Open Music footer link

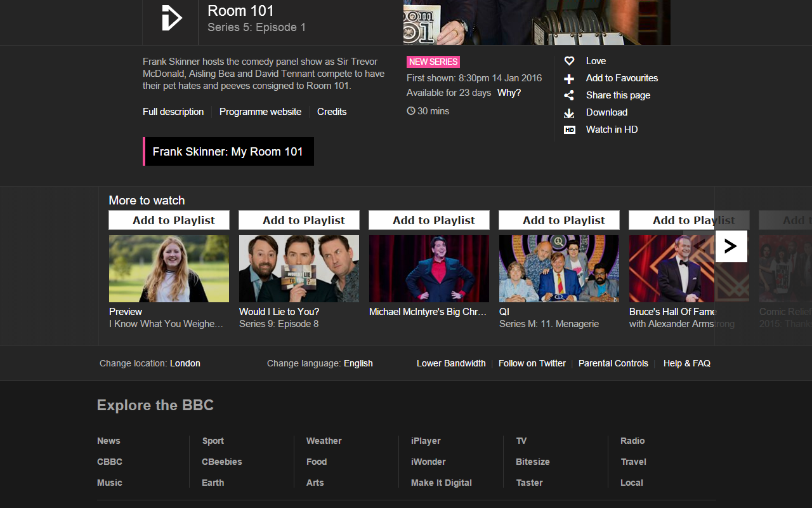[110, 483]
